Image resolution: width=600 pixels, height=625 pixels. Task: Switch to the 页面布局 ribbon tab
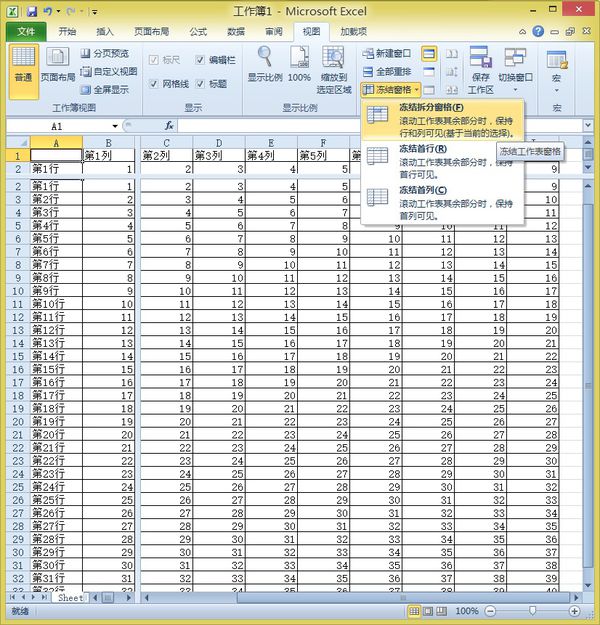[x=151, y=31]
